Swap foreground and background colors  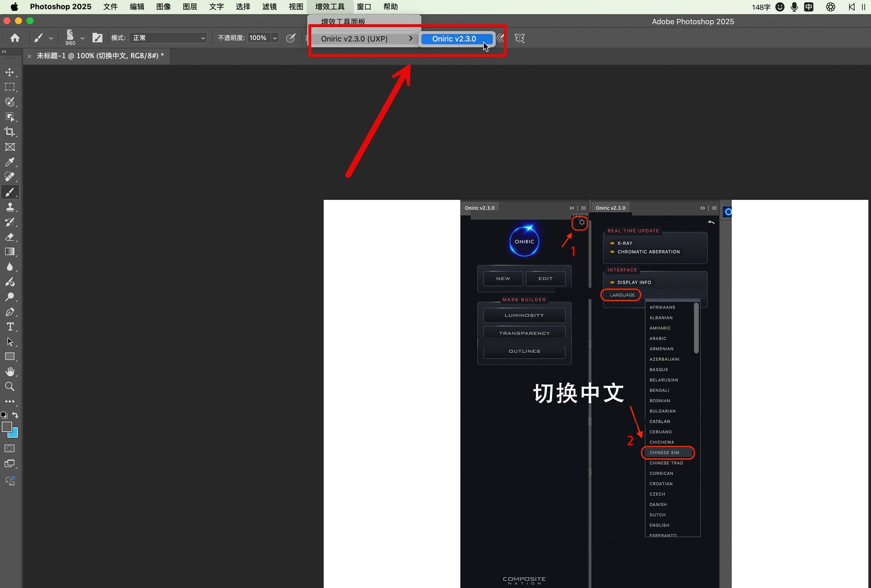[15, 415]
